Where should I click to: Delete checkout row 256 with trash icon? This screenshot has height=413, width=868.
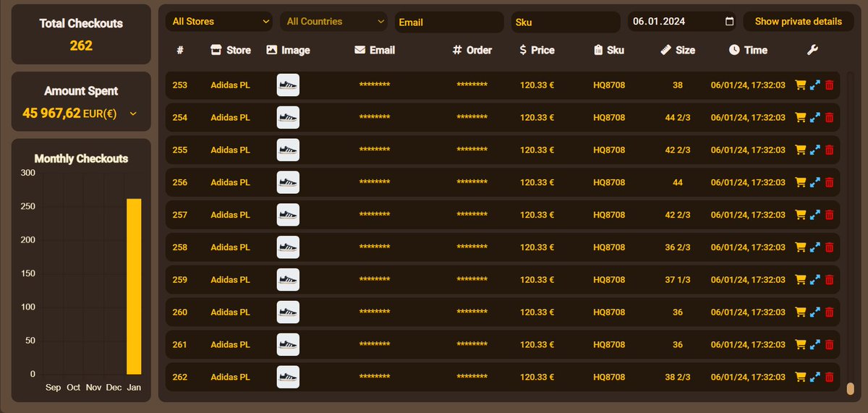tap(829, 182)
